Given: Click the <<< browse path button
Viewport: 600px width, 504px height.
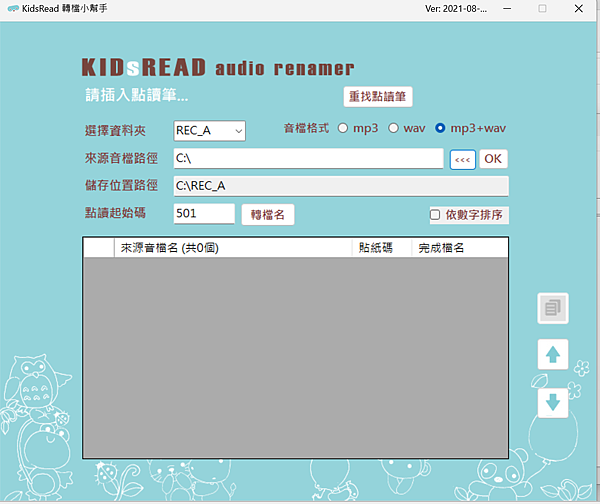Looking at the screenshot, I should [463, 160].
